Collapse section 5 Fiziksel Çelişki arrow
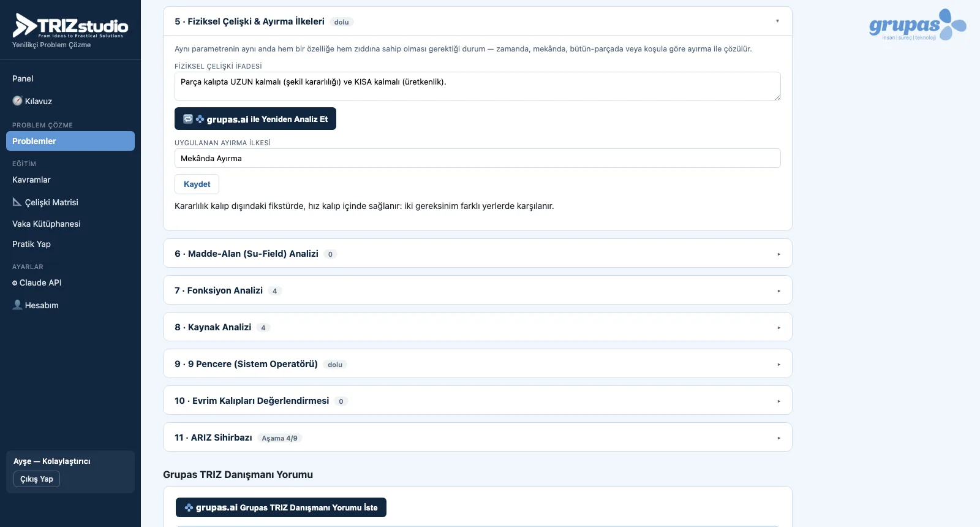The width and height of the screenshot is (980, 527). 778,21
